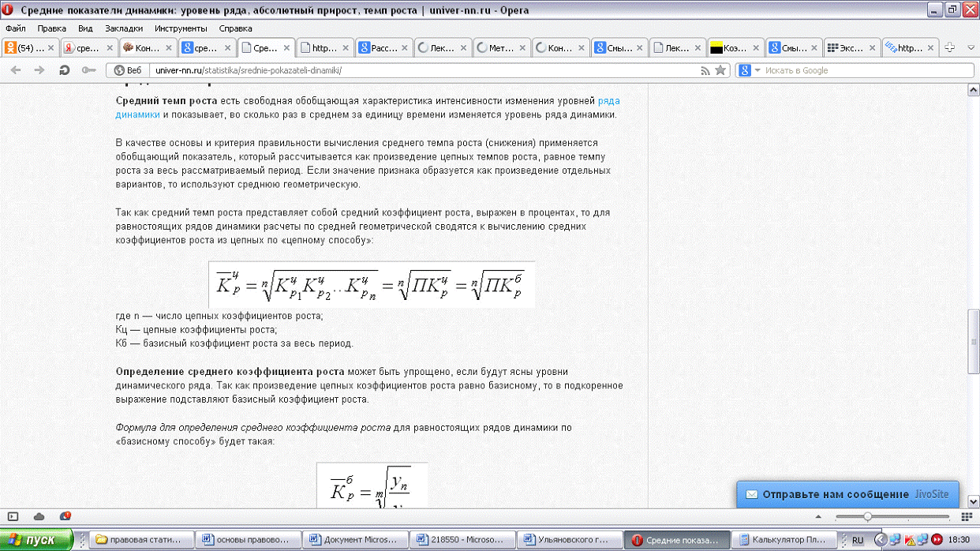Viewport: 980px width, 551px height.
Task: Go back to the previous page
Action: point(16,70)
